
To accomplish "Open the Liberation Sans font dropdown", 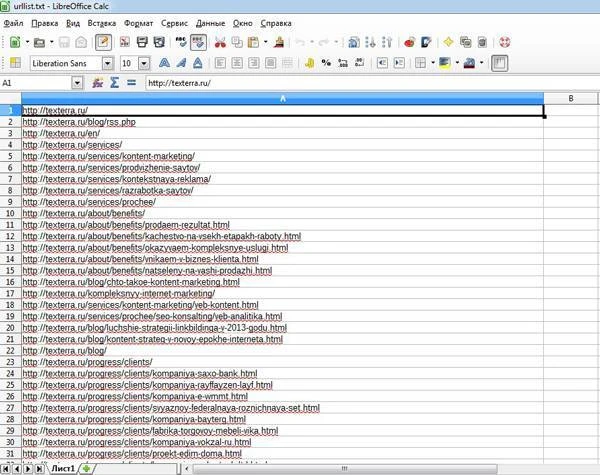I will point(108,63).
